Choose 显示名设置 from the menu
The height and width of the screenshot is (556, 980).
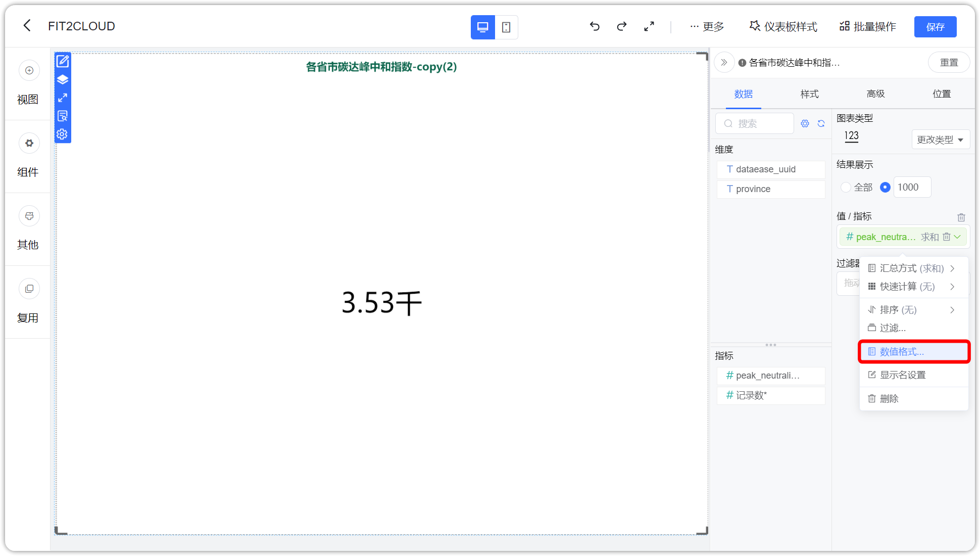point(913,375)
